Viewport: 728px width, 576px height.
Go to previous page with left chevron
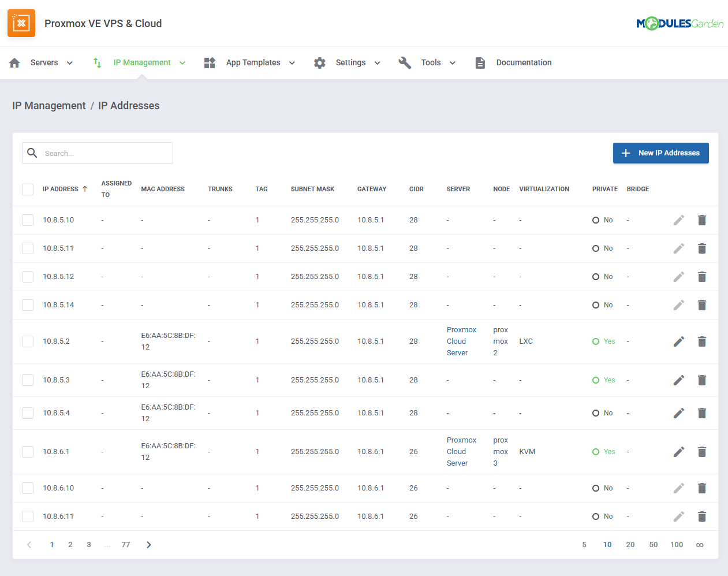pos(29,545)
